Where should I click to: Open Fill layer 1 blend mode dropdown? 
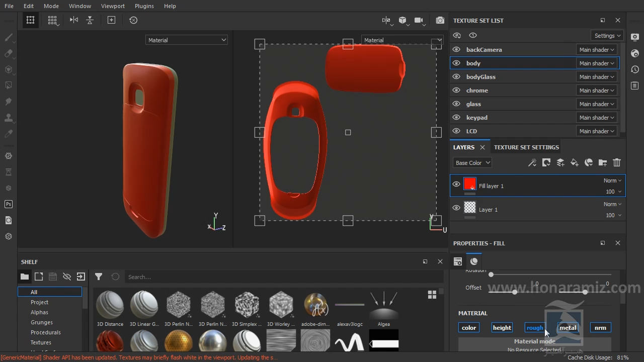[x=612, y=180]
